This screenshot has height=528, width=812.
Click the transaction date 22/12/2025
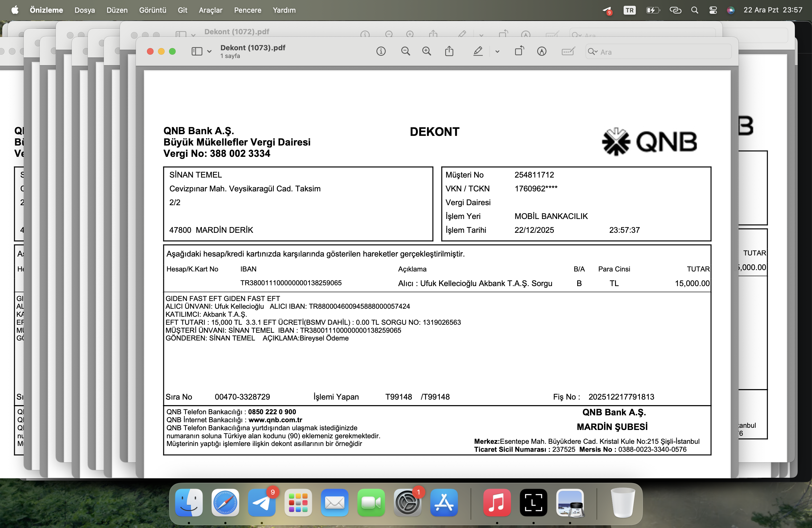(534, 230)
